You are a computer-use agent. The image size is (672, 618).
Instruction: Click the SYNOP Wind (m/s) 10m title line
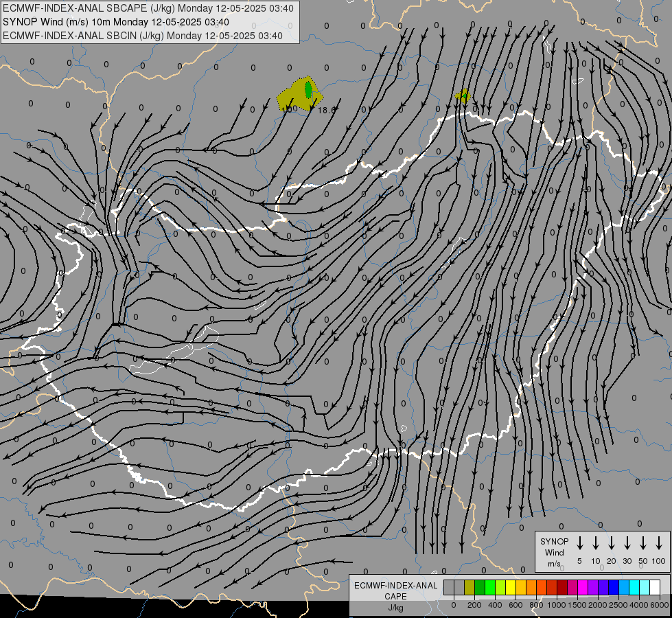pyautogui.click(x=116, y=22)
